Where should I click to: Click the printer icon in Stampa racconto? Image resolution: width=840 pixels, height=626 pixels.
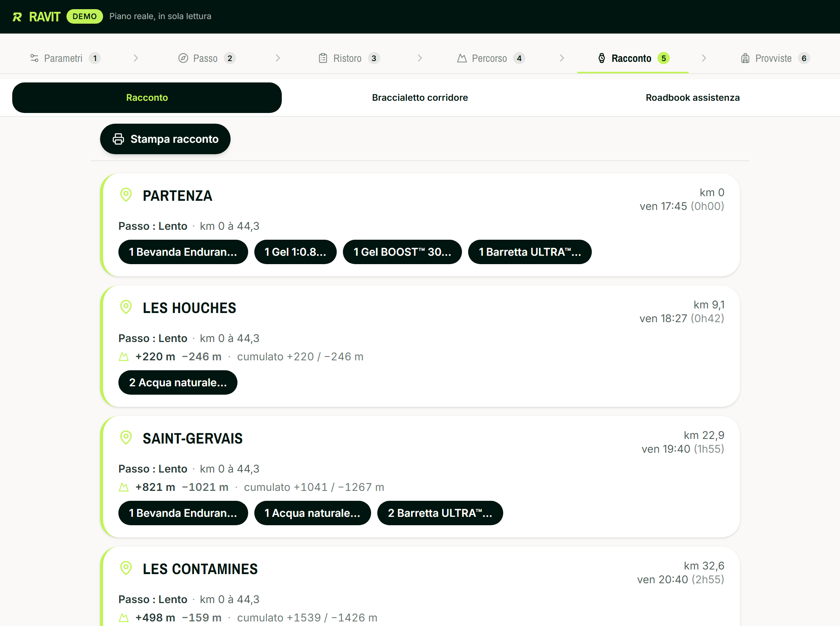[x=118, y=139]
